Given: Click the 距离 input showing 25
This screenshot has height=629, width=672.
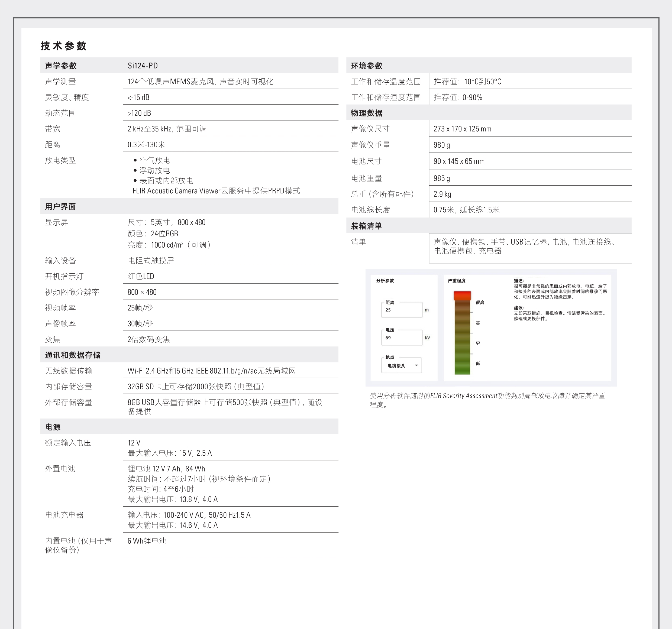Looking at the screenshot, I should point(401,310).
